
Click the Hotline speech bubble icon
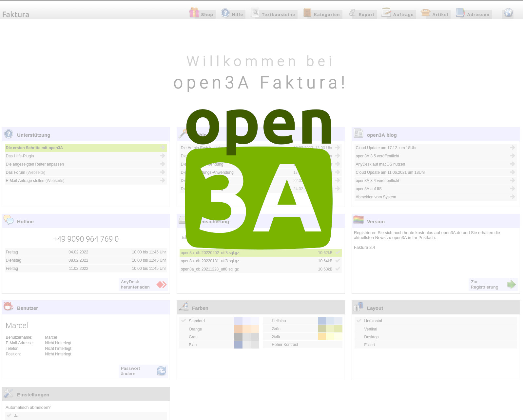(9, 220)
